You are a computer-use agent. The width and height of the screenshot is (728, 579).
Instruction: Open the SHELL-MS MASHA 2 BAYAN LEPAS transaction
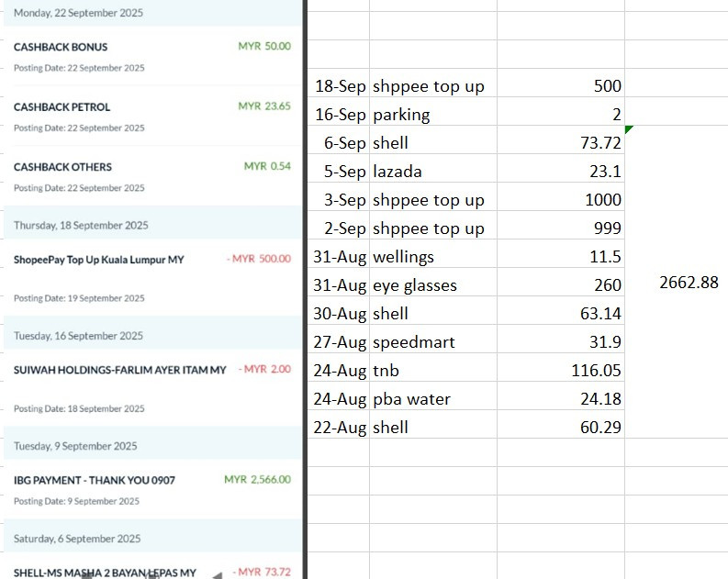105,573
